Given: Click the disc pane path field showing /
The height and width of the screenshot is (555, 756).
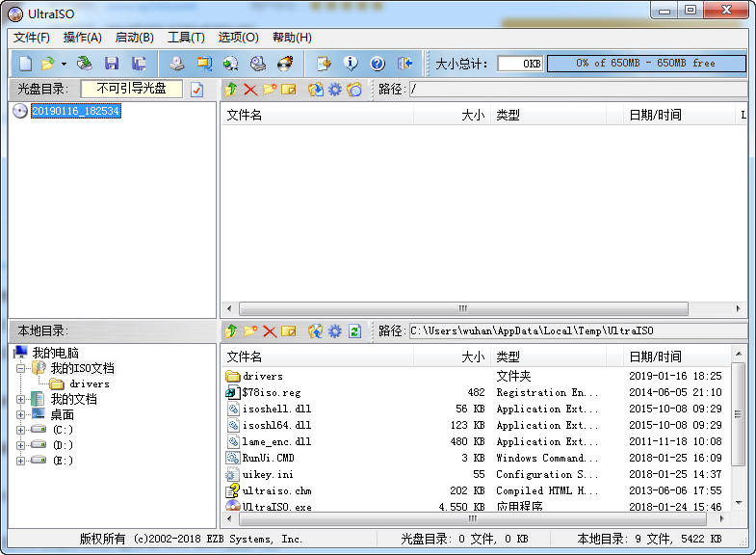Looking at the screenshot, I should [x=578, y=90].
